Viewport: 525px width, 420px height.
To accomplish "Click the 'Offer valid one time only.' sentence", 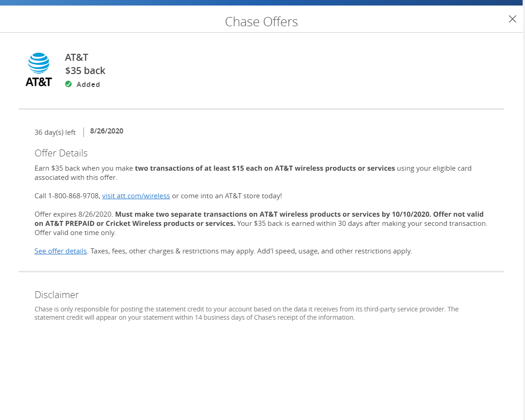I will [x=75, y=233].
